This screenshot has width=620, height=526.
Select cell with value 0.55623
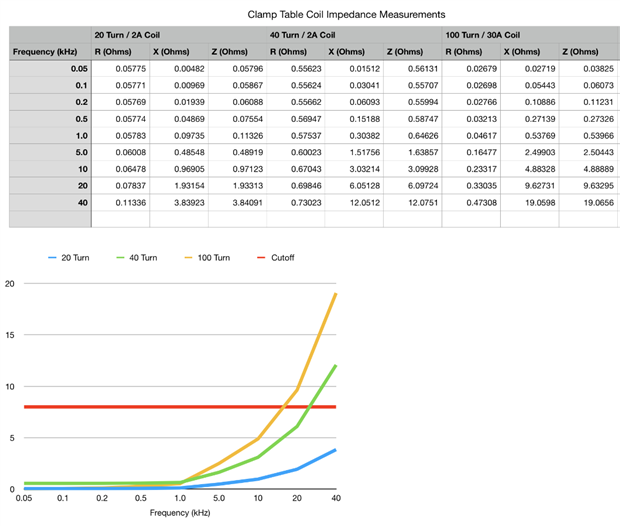click(296, 68)
